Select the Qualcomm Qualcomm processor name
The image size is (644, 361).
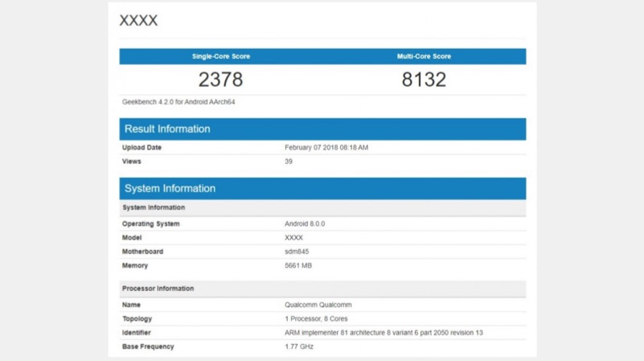318,306
